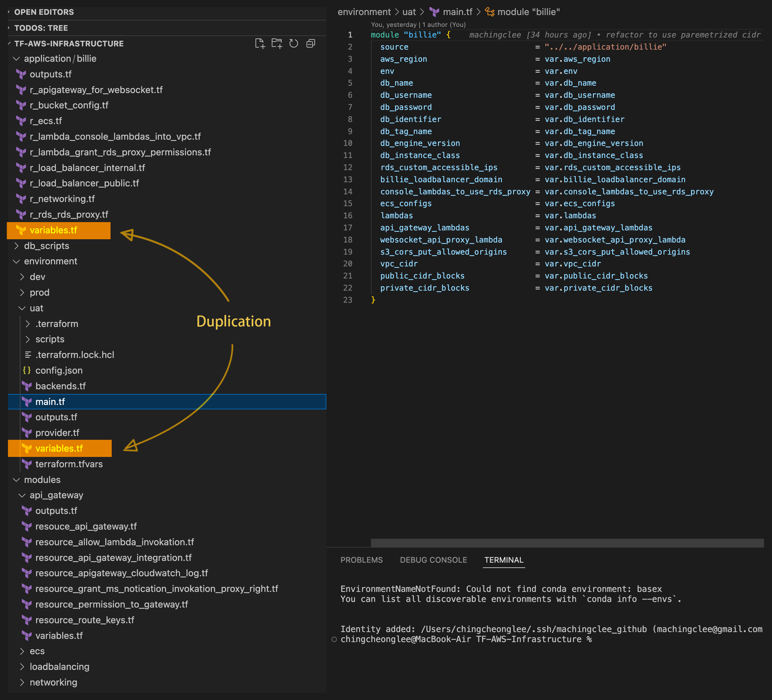Click the Refresh Explorer icon
772x700 pixels.
click(294, 44)
